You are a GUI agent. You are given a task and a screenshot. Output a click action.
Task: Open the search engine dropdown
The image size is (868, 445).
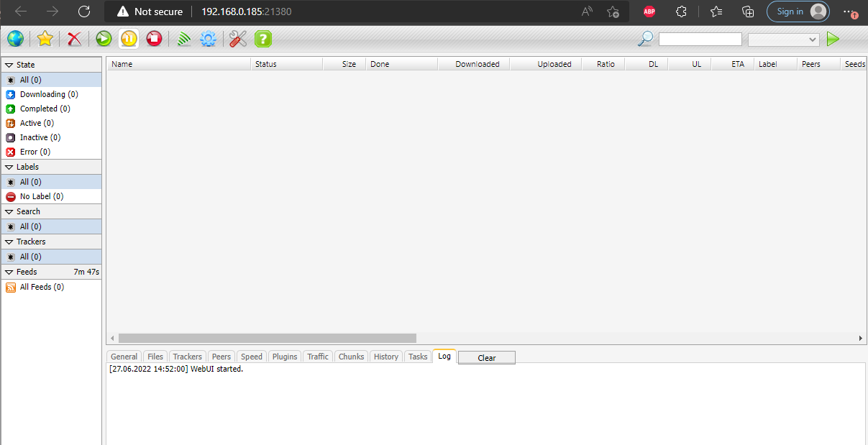pyautogui.click(x=784, y=40)
